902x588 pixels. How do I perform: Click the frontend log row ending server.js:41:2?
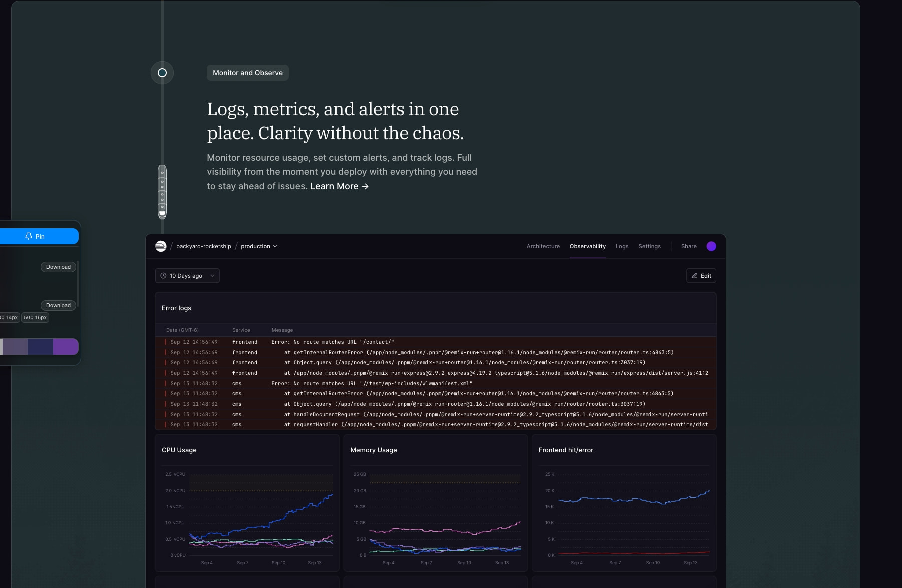click(x=436, y=373)
